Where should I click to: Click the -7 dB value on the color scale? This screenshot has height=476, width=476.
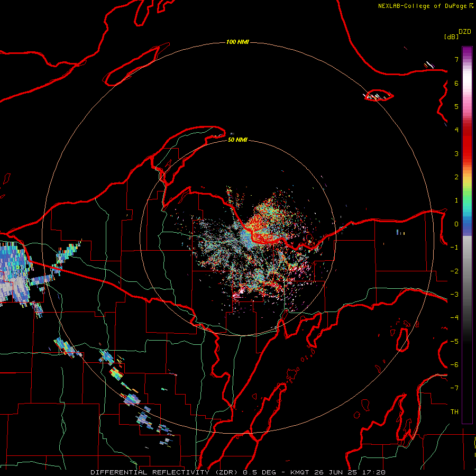pyautogui.click(x=454, y=388)
